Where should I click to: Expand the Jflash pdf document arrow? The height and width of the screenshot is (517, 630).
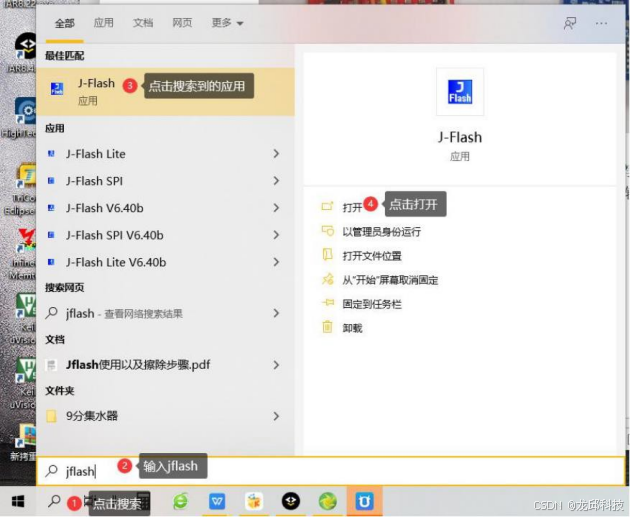pyautogui.click(x=276, y=365)
